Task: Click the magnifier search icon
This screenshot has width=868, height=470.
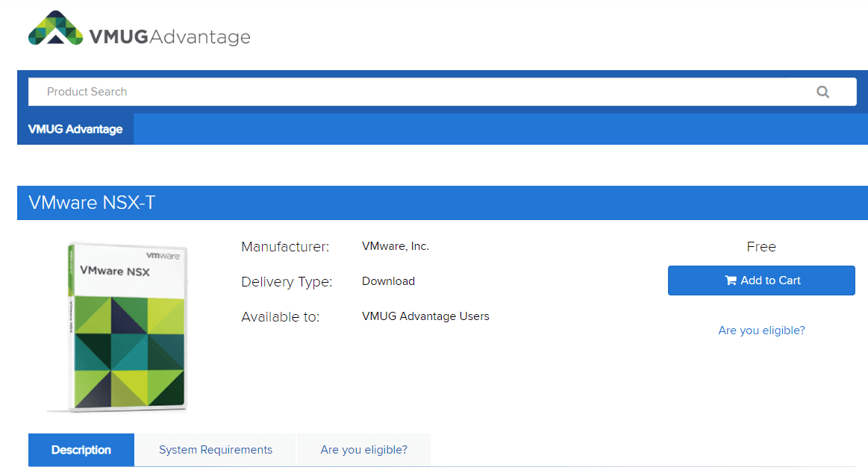Action: point(822,92)
